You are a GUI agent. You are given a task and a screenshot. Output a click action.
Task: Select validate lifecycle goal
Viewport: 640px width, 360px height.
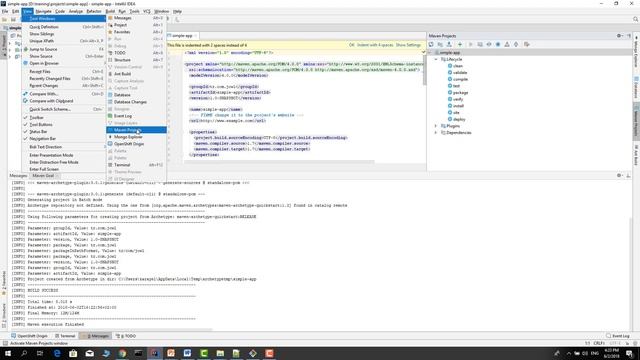457,73
